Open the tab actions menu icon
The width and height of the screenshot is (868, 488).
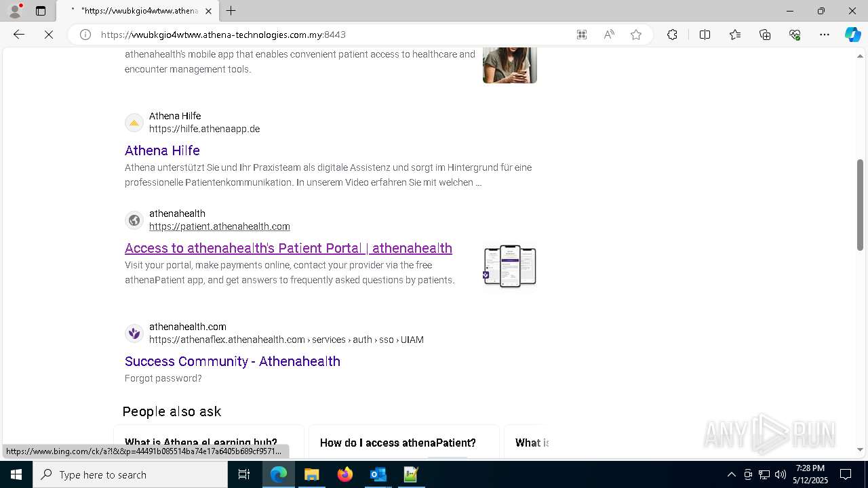pos(41,11)
